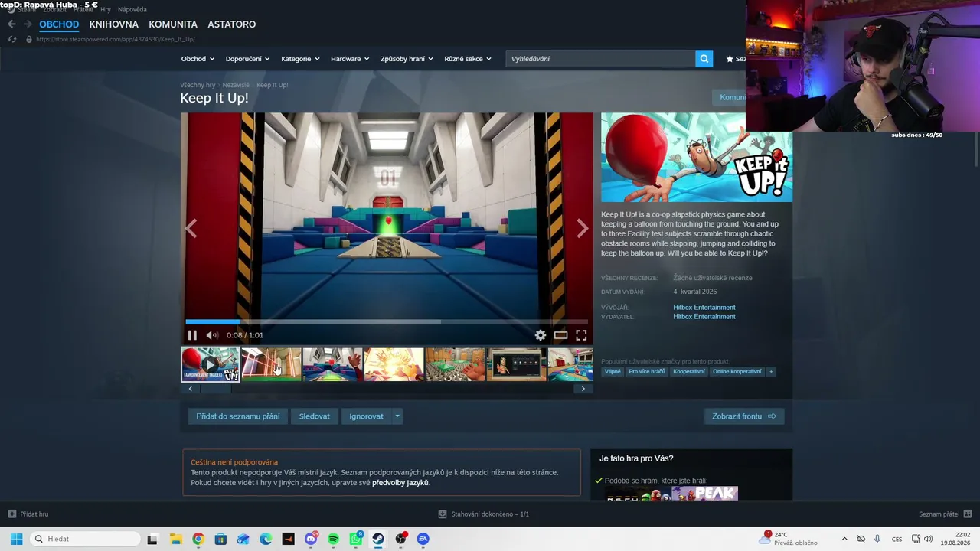Open Microsoft Edge from the taskbar

[266, 539]
